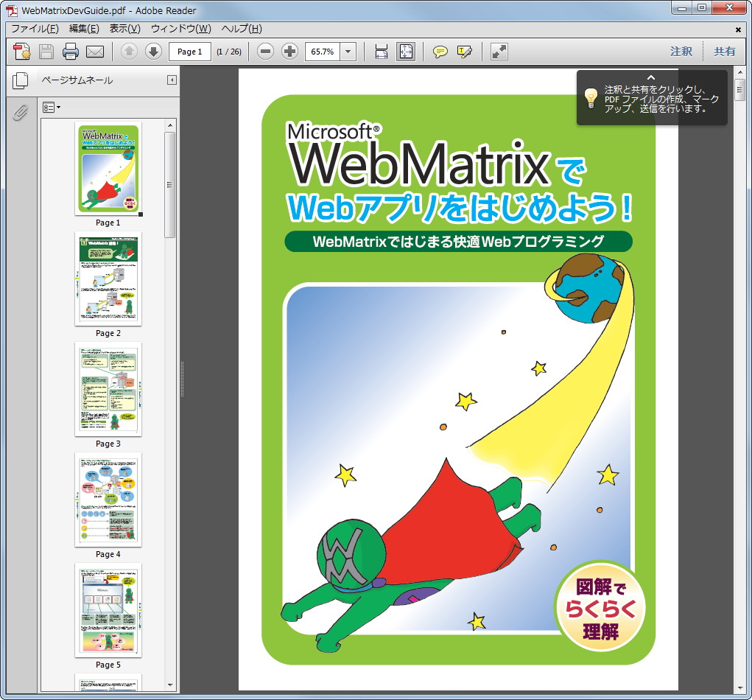Open the zoom percentage dropdown
Image resolution: width=752 pixels, height=700 pixels.
click(x=346, y=52)
